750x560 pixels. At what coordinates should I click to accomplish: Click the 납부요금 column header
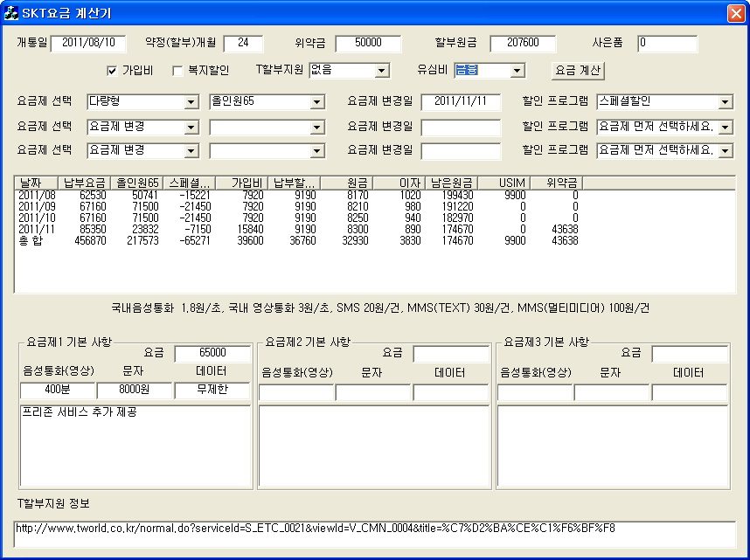coord(84,183)
